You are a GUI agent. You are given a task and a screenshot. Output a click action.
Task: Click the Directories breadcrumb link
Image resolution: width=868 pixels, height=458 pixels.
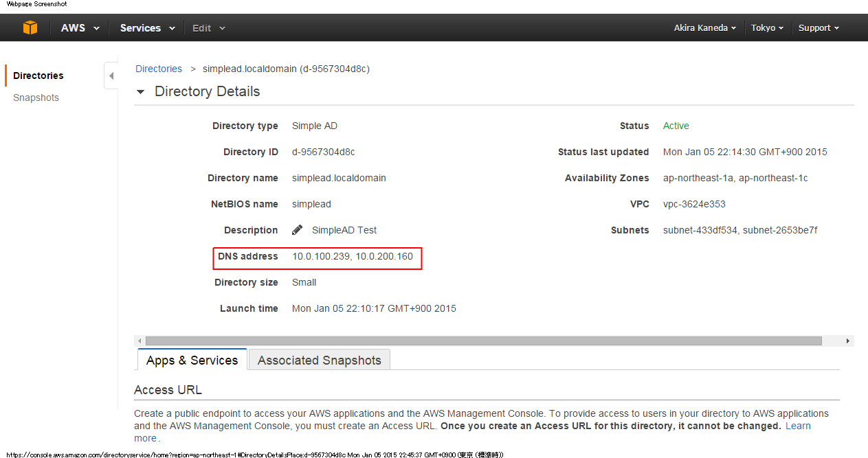tap(159, 69)
